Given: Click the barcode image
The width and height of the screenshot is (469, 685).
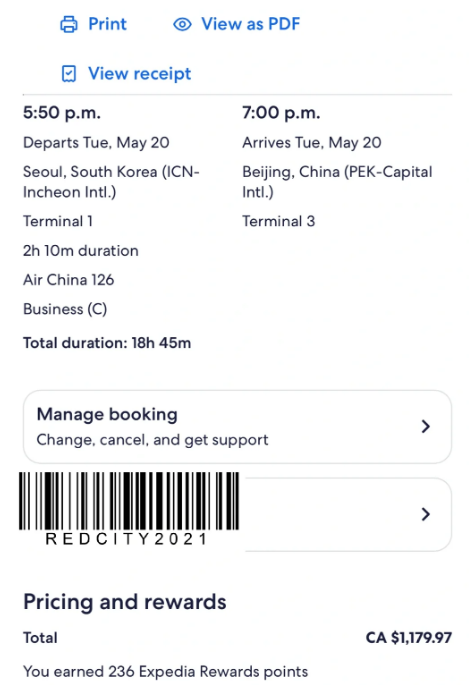Looking at the screenshot, I should [129, 501].
